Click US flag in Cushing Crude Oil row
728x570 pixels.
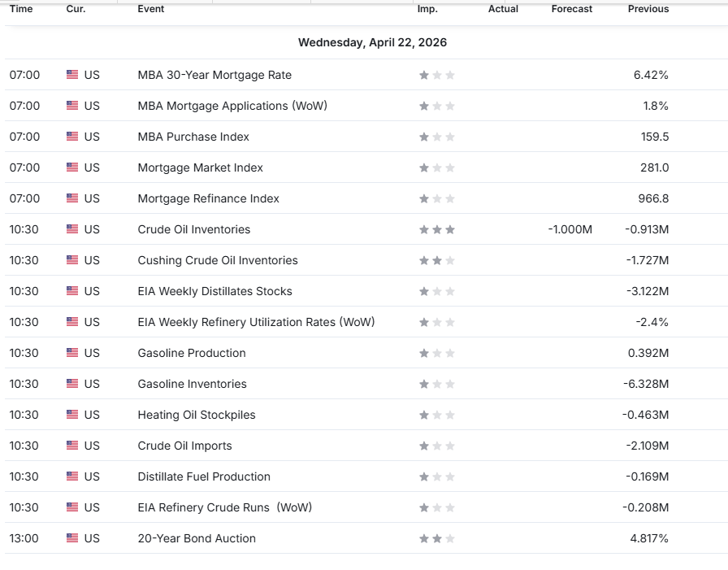click(72, 259)
